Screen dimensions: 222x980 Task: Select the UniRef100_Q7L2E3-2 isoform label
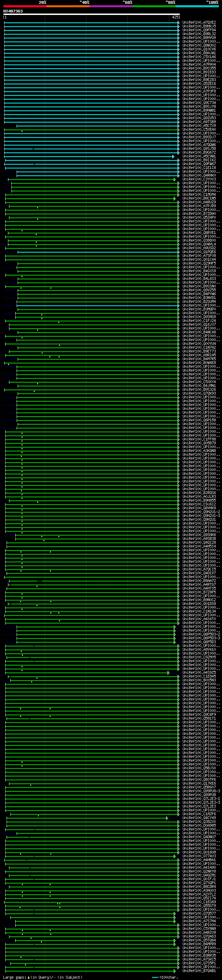click(x=201, y=799)
